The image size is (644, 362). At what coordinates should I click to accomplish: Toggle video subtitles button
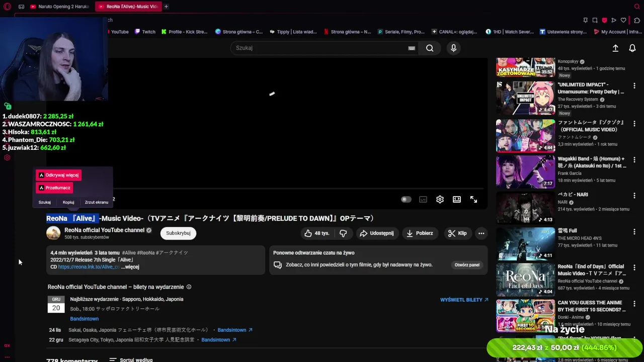click(x=423, y=199)
